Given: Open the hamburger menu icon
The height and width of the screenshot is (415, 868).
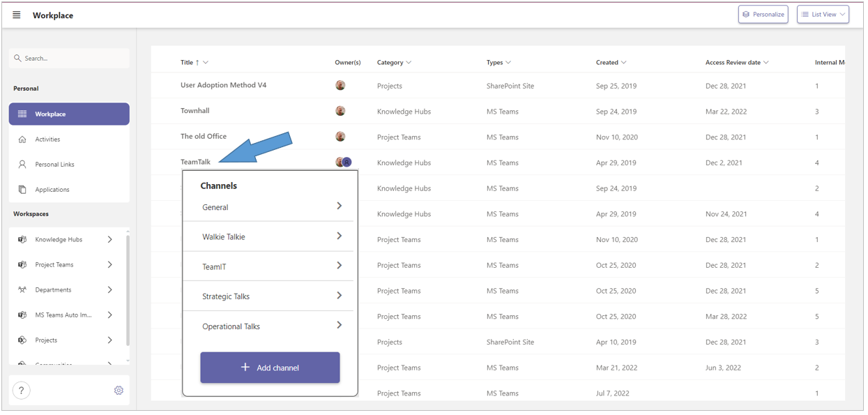Looking at the screenshot, I should pyautogui.click(x=17, y=15).
